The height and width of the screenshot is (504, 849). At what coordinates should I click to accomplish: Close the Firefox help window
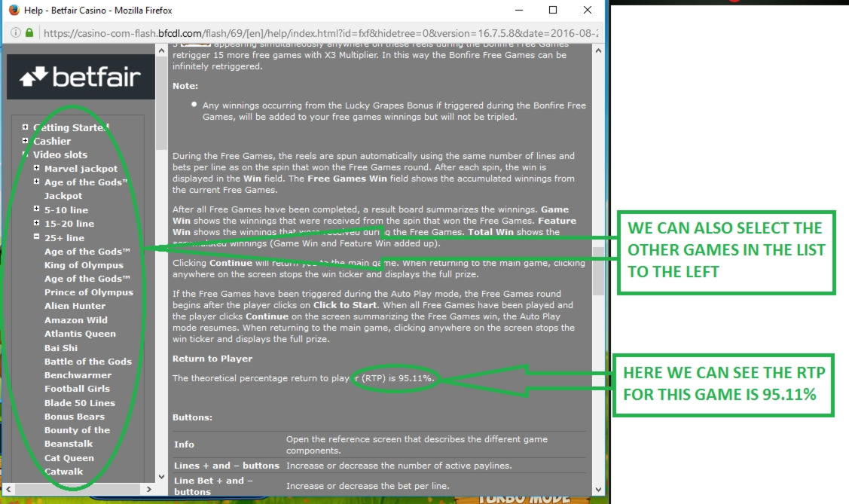coord(588,10)
